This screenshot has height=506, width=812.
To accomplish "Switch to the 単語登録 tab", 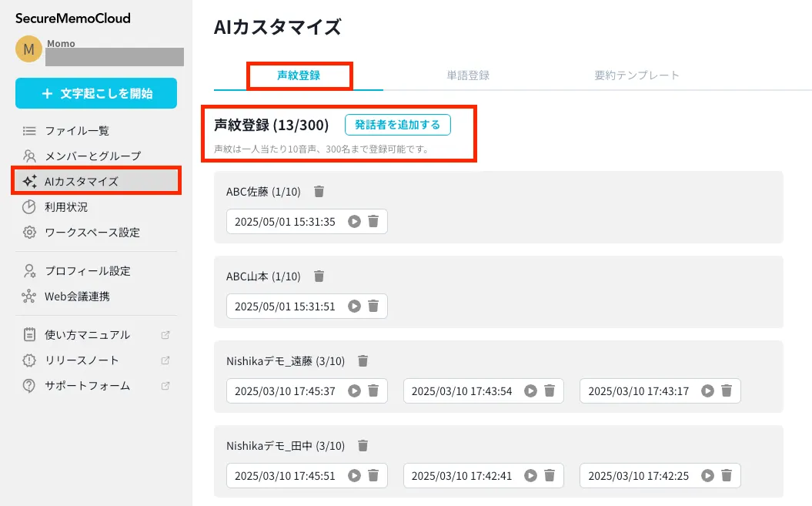I will click(468, 75).
